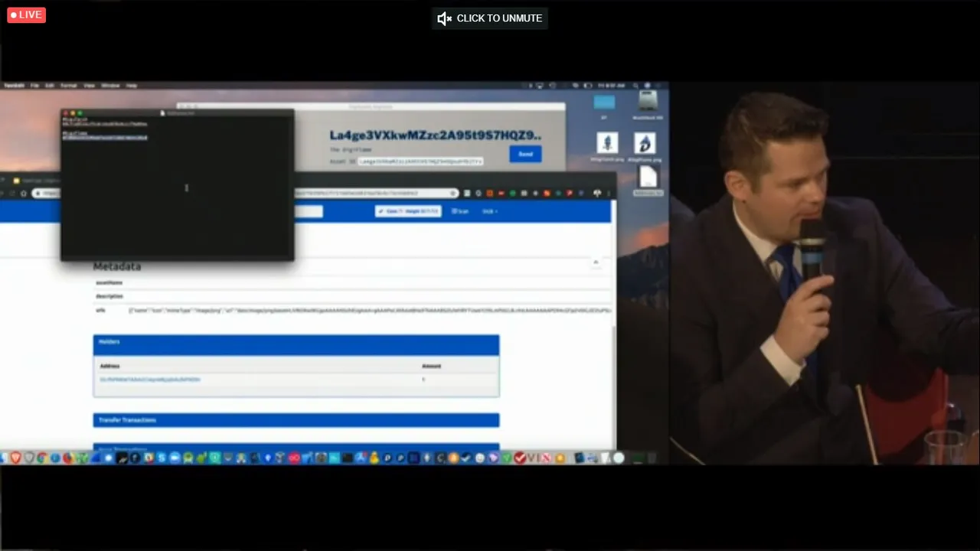Open the Help menu
This screenshot has width=980, height=551.
tap(132, 86)
